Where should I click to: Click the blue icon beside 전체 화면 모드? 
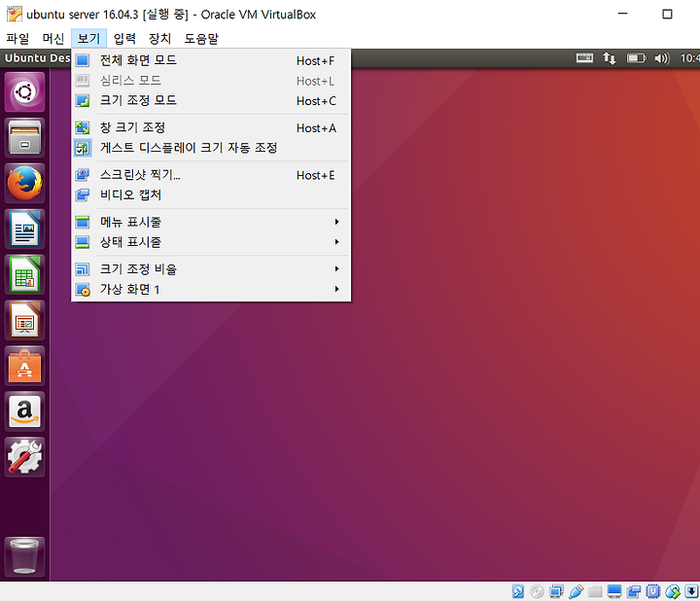pyautogui.click(x=83, y=60)
